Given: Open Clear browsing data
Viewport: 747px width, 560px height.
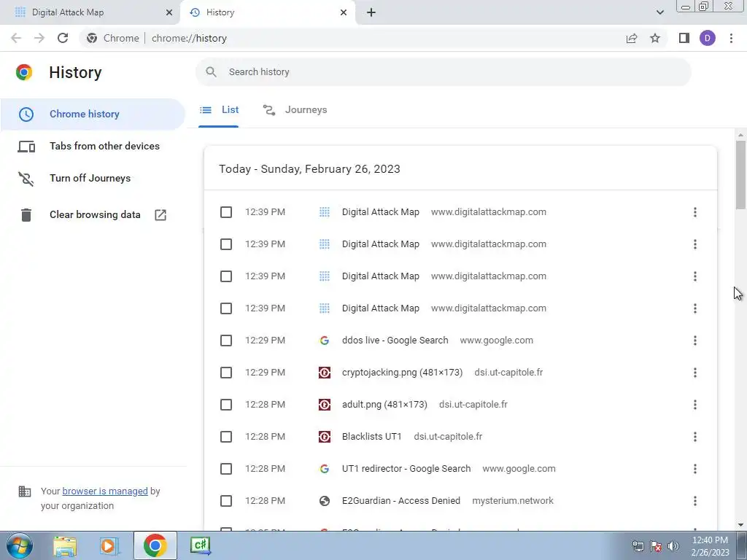Looking at the screenshot, I should coord(93,215).
